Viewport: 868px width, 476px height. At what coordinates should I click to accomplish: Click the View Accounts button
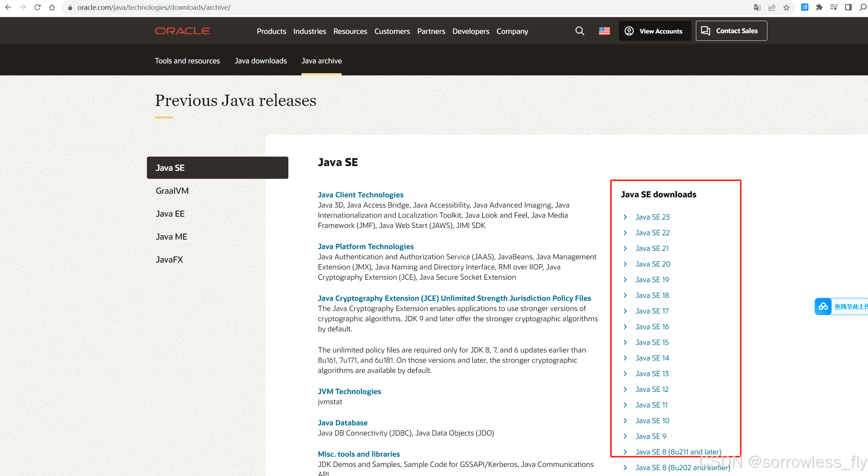click(x=655, y=31)
